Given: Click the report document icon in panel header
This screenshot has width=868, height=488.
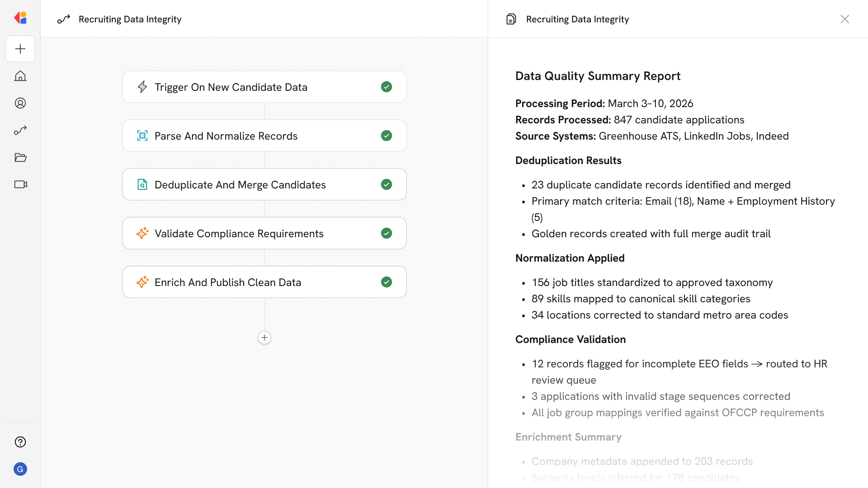Looking at the screenshot, I should click(511, 19).
